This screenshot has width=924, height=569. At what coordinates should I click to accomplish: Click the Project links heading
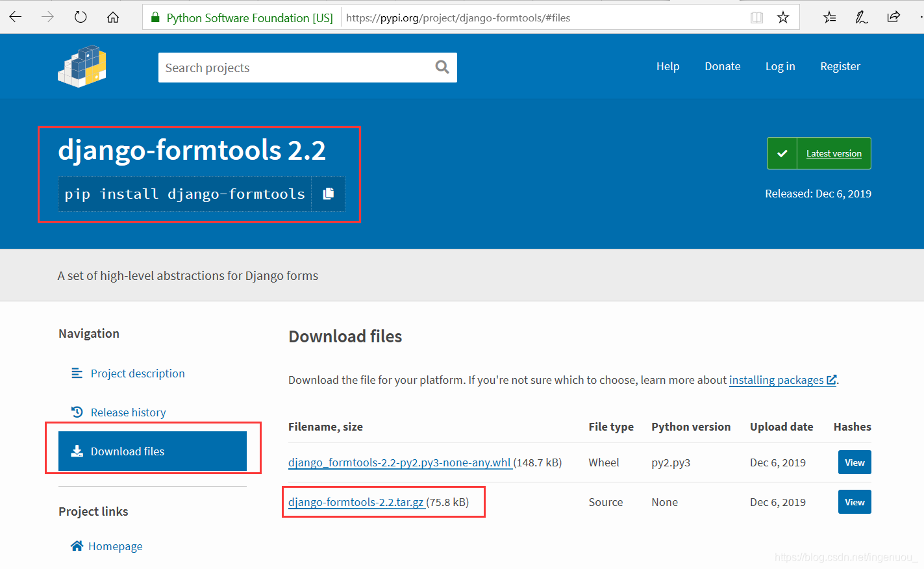94,511
